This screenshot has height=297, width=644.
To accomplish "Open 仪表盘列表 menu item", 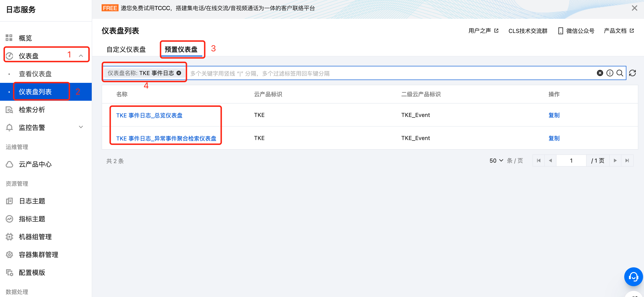I will click(35, 92).
